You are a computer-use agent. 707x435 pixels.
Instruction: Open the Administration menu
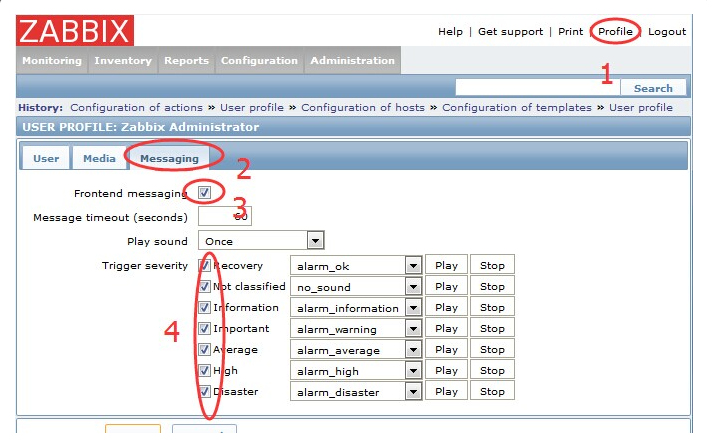[x=352, y=60]
